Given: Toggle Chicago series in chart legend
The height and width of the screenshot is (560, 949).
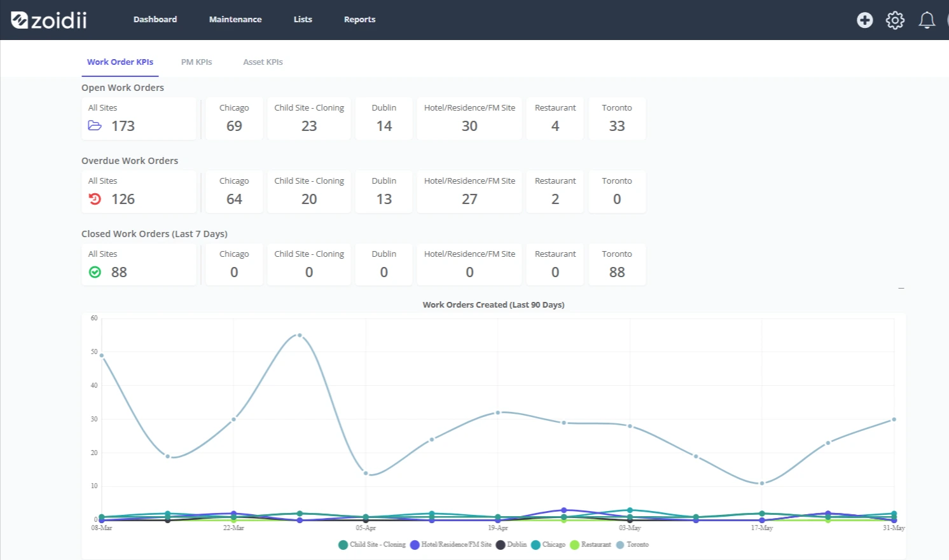Looking at the screenshot, I should (548, 545).
